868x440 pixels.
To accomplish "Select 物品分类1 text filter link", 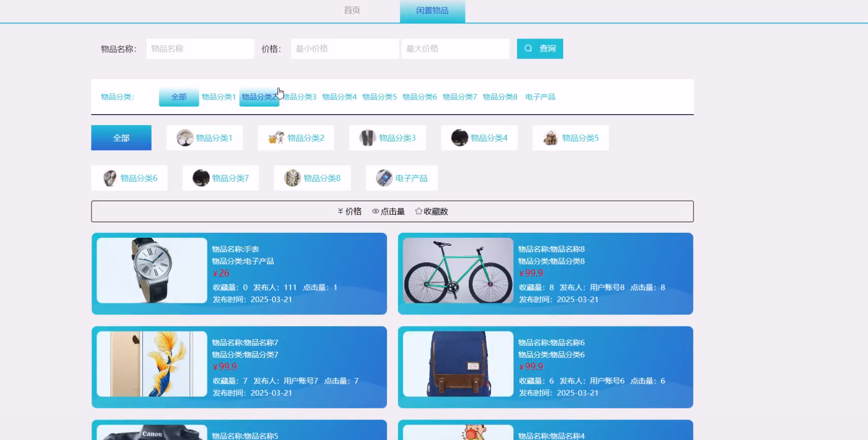I will (x=218, y=97).
